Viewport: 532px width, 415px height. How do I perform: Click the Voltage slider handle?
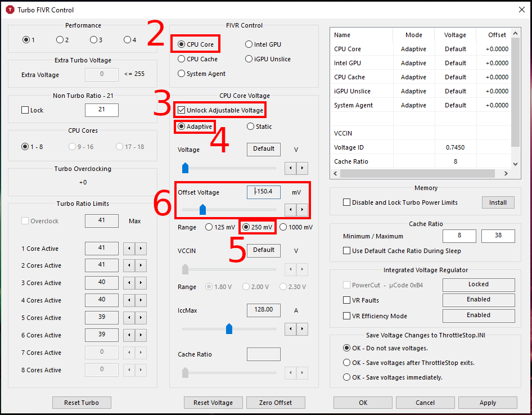click(185, 168)
